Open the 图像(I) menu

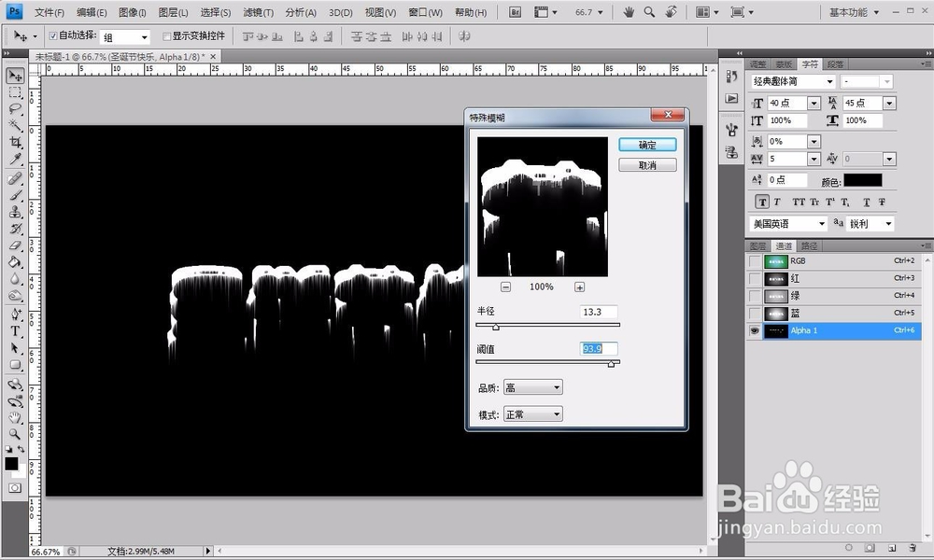tap(132, 12)
